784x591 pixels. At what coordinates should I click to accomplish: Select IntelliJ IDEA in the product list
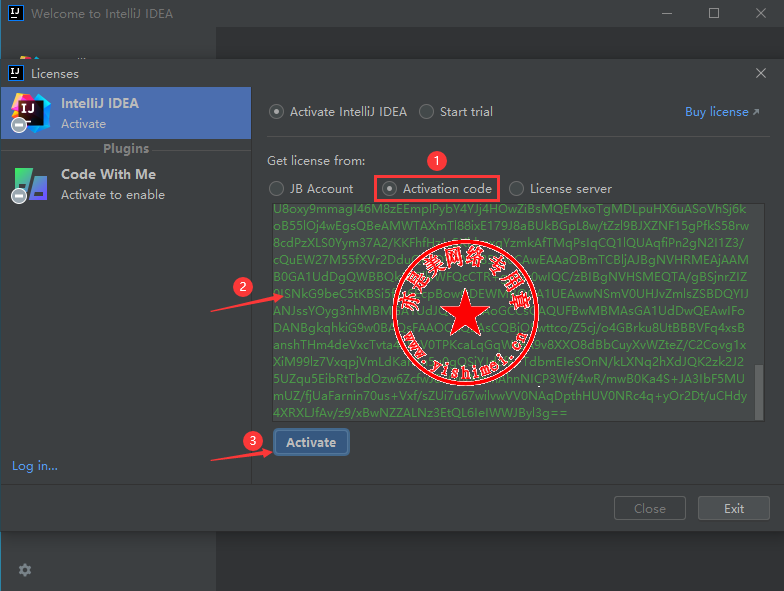(x=126, y=113)
